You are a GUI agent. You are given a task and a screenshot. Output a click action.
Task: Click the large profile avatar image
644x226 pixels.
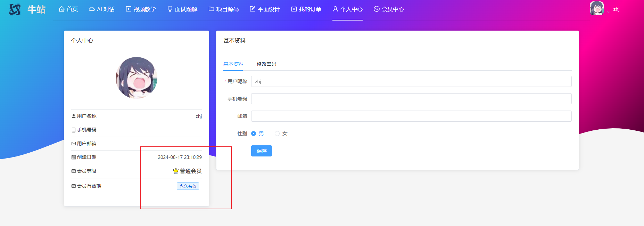click(x=137, y=78)
